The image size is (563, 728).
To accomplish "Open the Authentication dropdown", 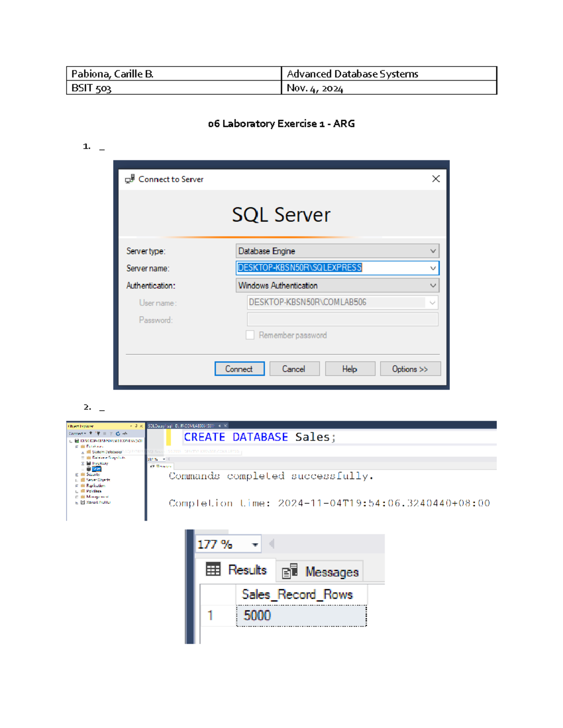I will pos(433,285).
